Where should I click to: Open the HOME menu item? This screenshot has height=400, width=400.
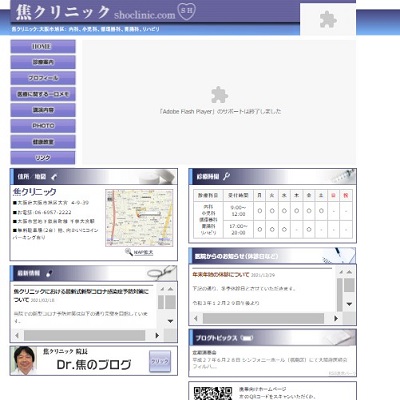(x=43, y=47)
